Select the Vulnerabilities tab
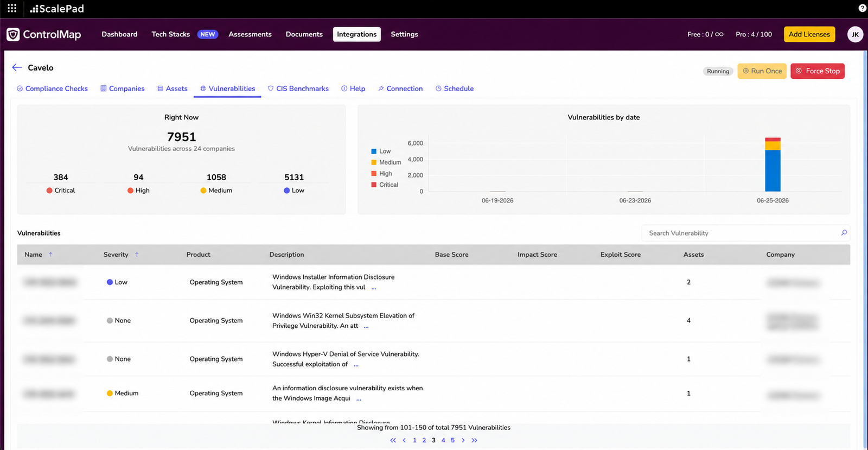 point(227,88)
